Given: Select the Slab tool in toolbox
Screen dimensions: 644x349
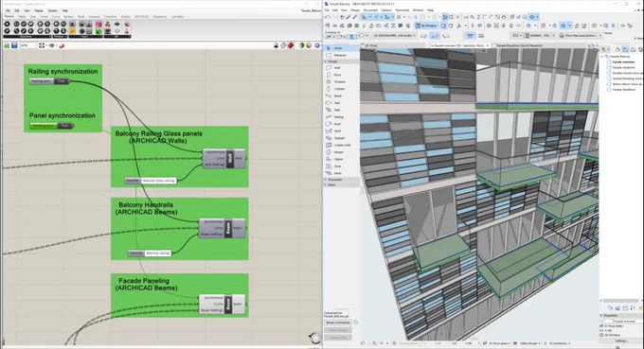Looking at the screenshot, I should (341, 102).
